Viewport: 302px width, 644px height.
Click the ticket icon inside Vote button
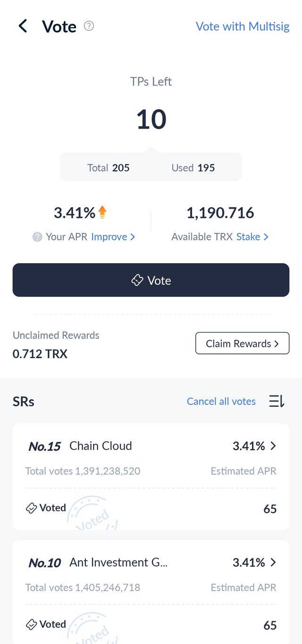click(137, 280)
